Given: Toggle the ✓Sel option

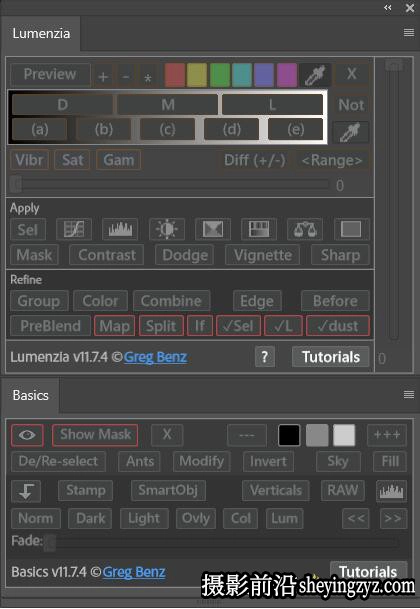Looking at the screenshot, I should tap(238, 326).
